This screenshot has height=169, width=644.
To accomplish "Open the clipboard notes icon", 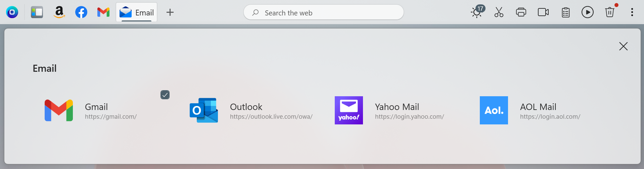I will click(x=566, y=12).
